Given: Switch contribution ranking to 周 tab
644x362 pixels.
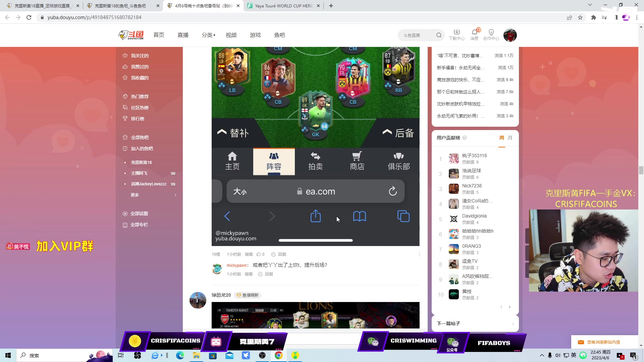Looking at the screenshot, I should 501,138.
